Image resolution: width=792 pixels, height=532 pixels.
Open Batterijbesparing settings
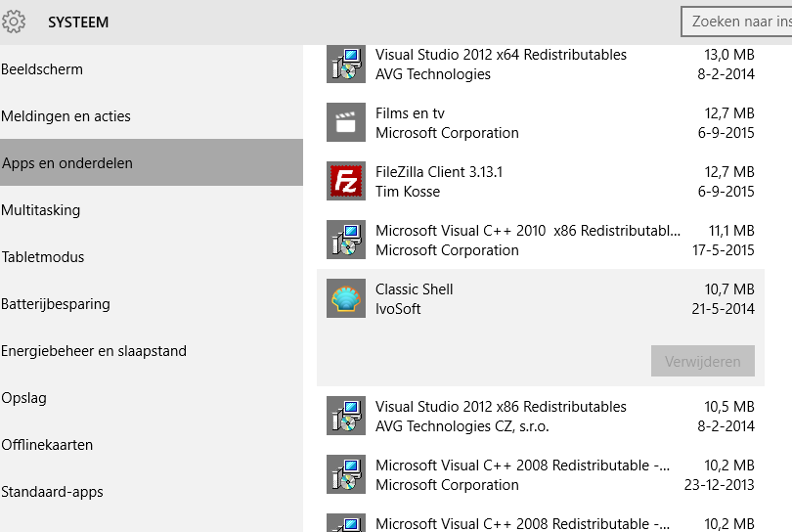(152, 303)
